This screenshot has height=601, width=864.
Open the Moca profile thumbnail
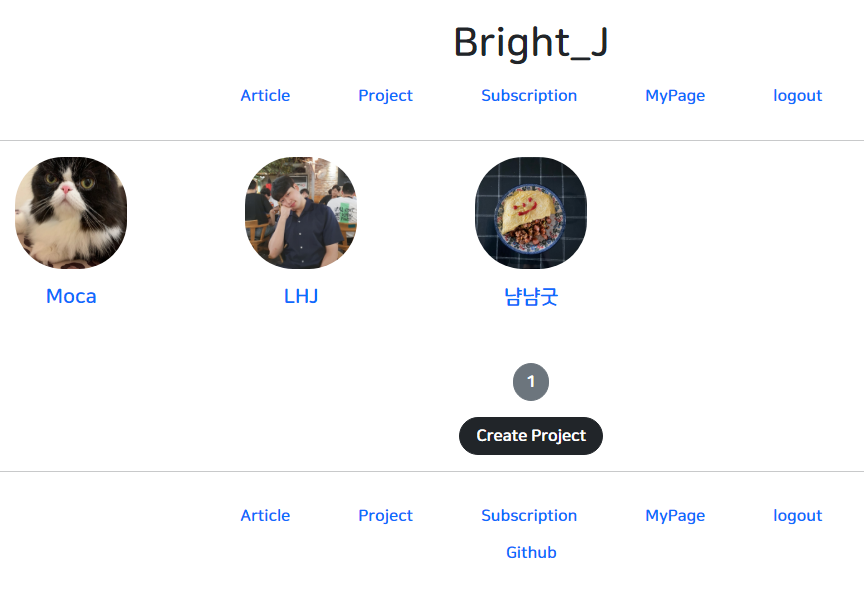(x=70, y=212)
